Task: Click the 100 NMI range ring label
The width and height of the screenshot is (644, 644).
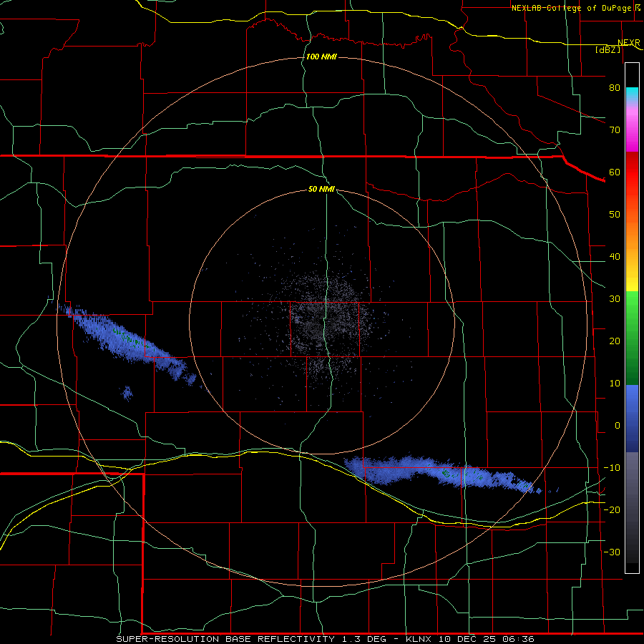Action: click(x=321, y=57)
